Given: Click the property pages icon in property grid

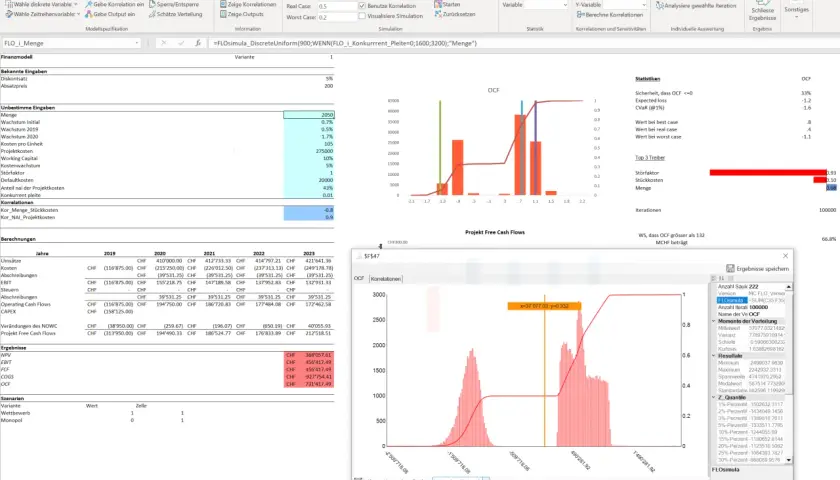Looking at the screenshot, I should coord(732,278).
